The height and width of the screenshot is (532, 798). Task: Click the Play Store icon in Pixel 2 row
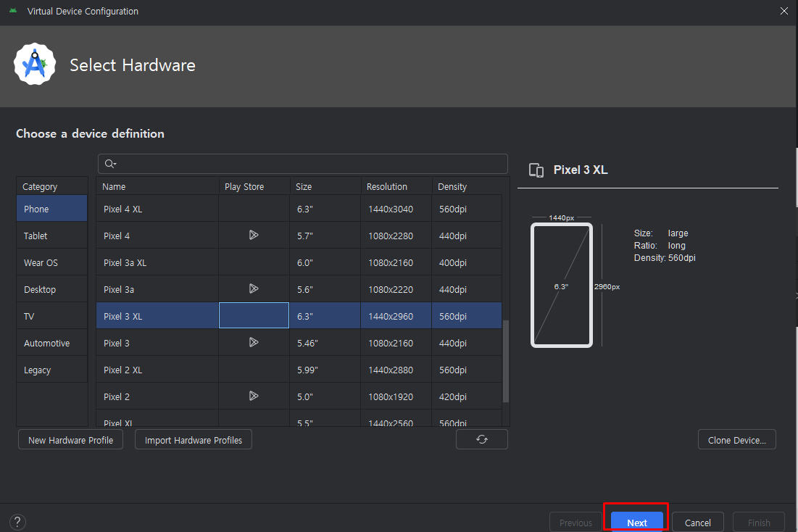254,396
